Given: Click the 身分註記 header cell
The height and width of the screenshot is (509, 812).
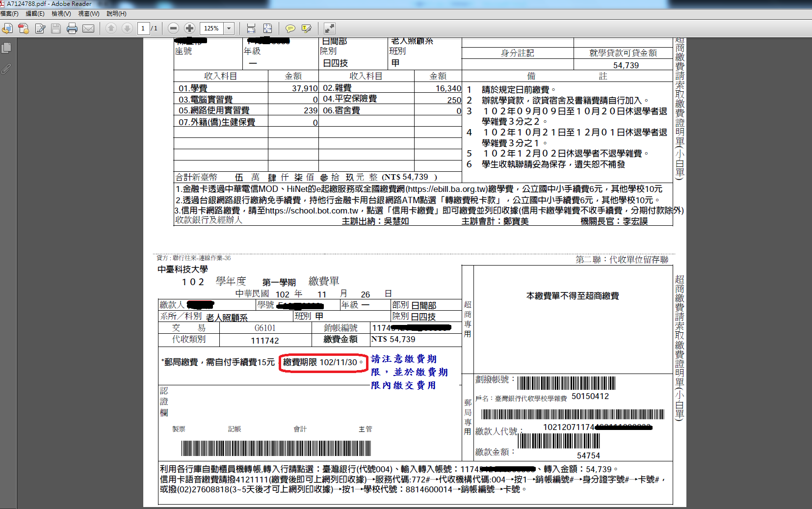Looking at the screenshot, I should tap(518, 53).
